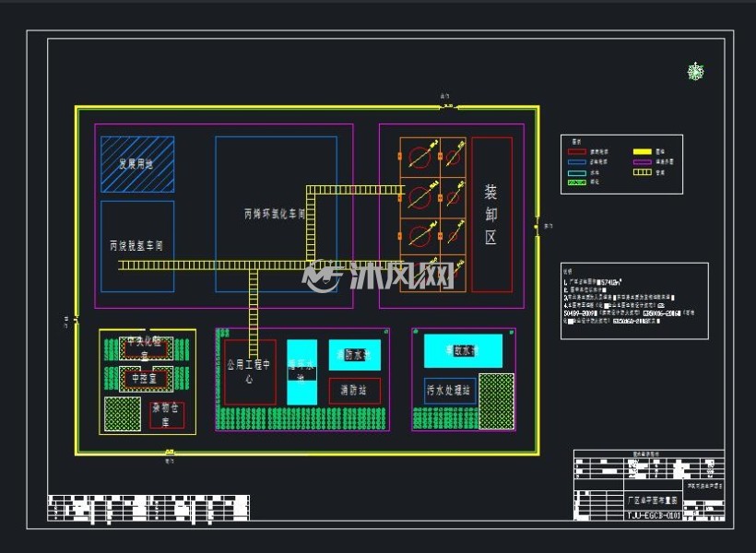Click the 消防站 fire station label

(x=353, y=390)
